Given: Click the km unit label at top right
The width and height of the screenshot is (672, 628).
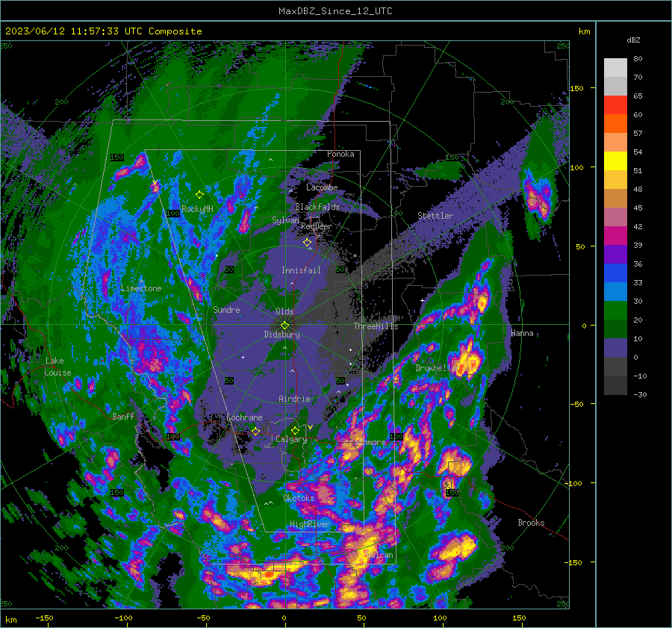Looking at the screenshot, I should (584, 31).
